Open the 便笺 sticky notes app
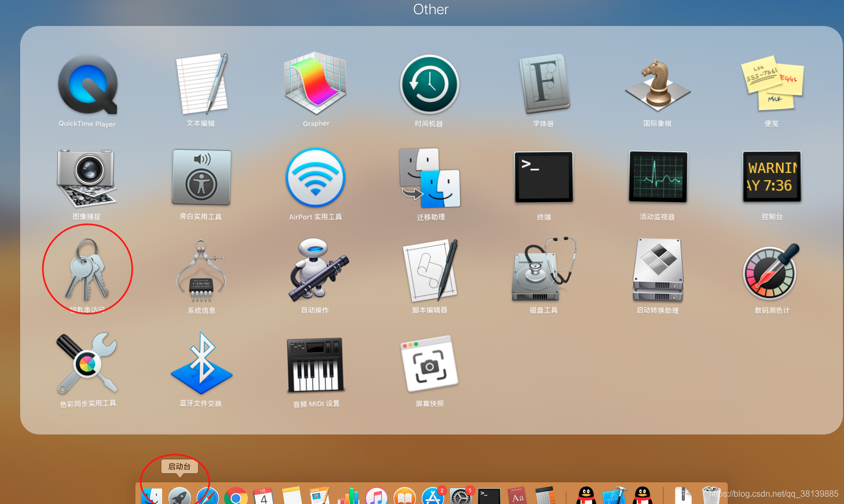The height and width of the screenshot is (504, 844). tap(772, 83)
